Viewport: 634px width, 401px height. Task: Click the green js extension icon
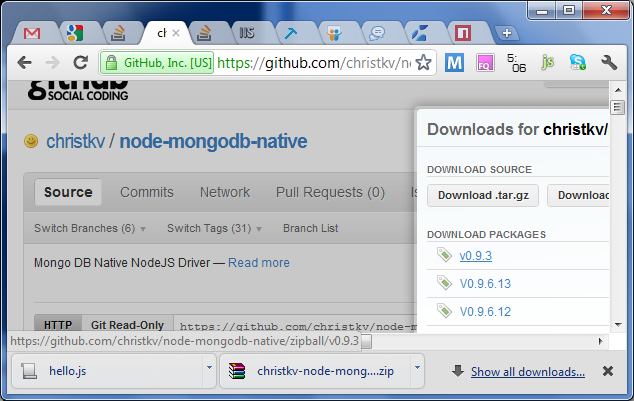click(x=547, y=63)
